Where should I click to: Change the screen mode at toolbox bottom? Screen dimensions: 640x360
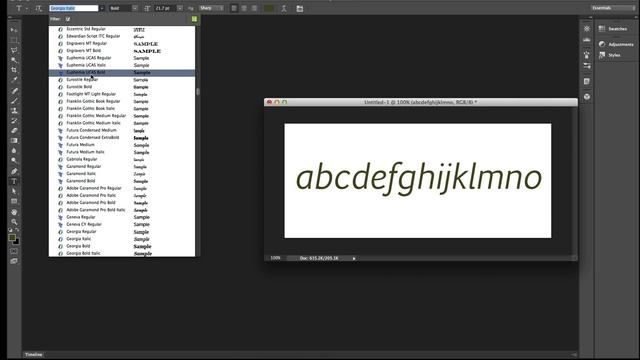tap(14, 261)
